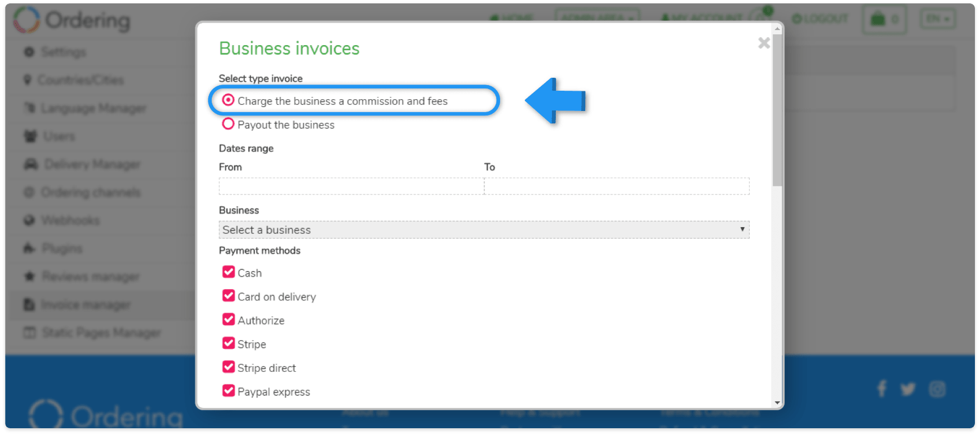Click the scrollbar up arrow in dialog
Viewport: 980px width, 435px height.
(x=777, y=29)
